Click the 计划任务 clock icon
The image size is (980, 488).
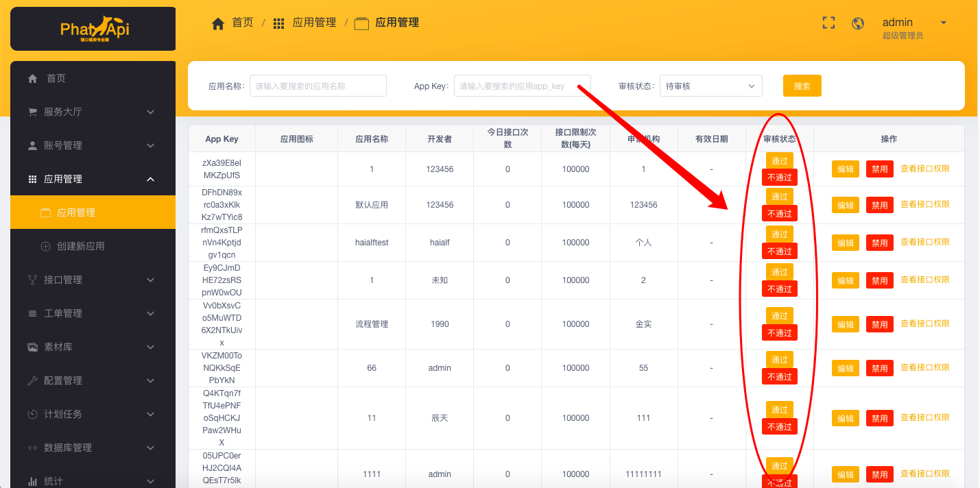pyautogui.click(x=32, y=414)
